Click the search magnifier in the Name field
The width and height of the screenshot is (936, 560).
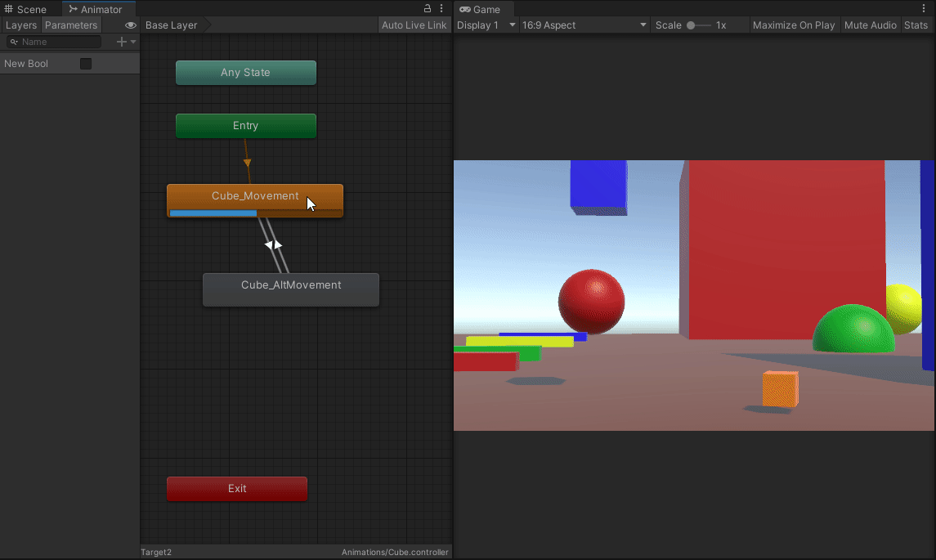(x=15, y=42)
